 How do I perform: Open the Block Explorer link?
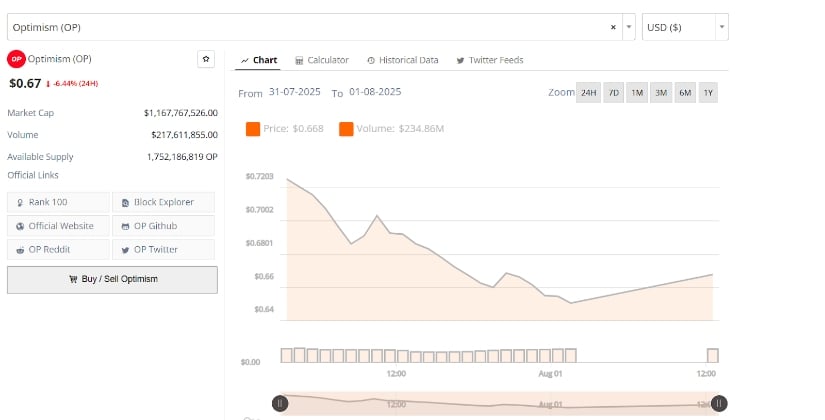tap(164, 202)
